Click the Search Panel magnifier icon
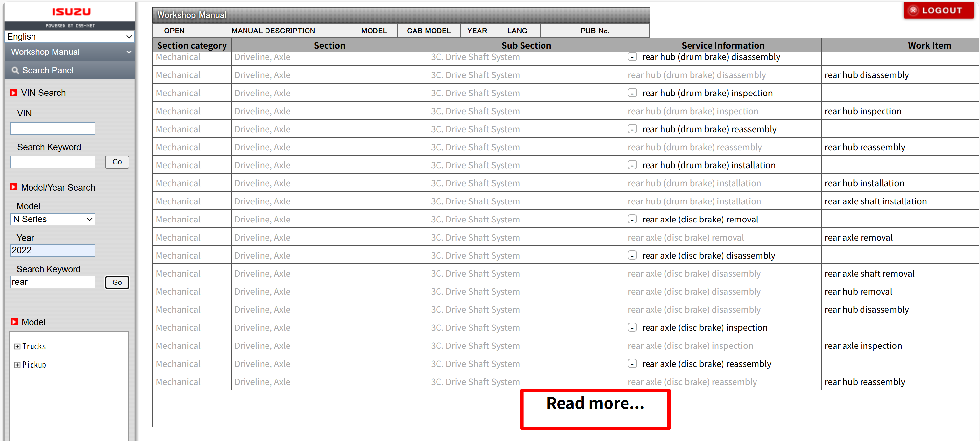 point(15,71)
